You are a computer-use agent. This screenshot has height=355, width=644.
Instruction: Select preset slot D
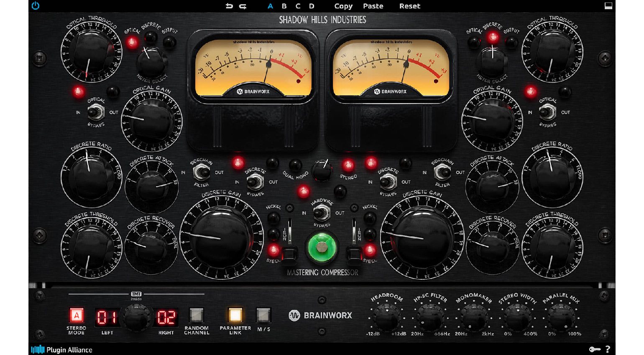click(312, 6)
